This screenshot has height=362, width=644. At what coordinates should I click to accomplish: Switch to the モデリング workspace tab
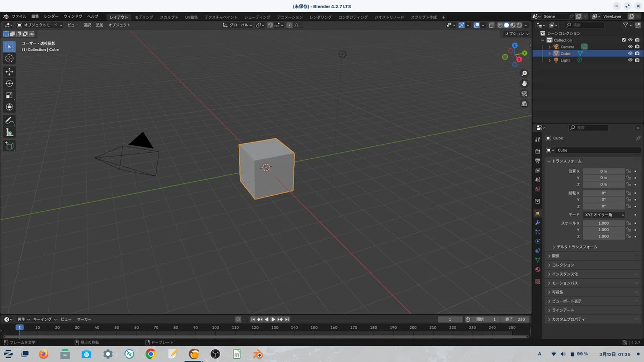pos(144,17)
